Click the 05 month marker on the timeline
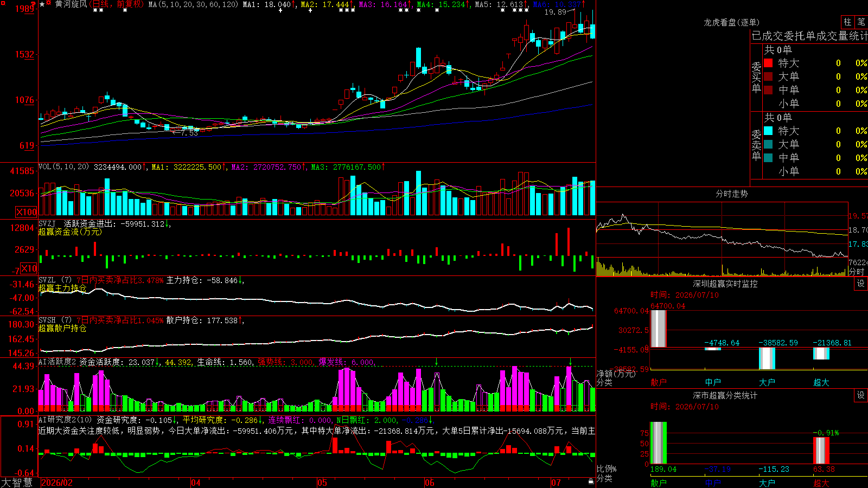 322,483
